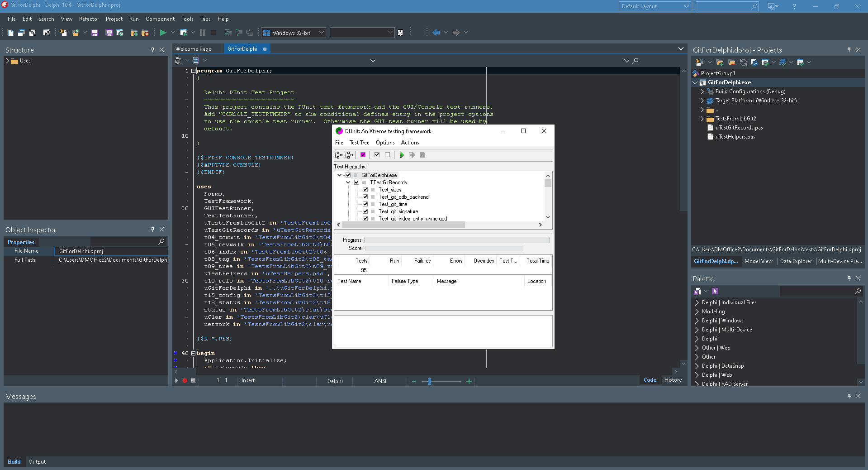
Task: Expand Delphi | Individual Files palette category
Action: pos(697,302)
